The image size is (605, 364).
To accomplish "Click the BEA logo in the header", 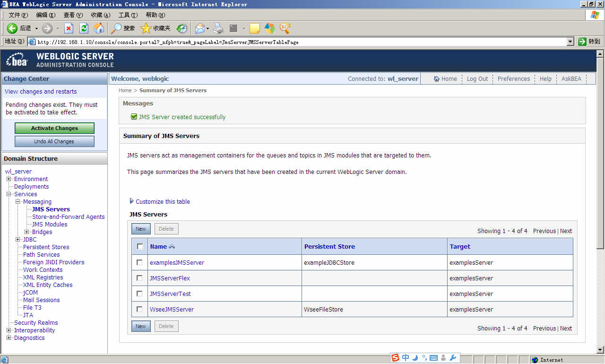I will coord(17,61).
